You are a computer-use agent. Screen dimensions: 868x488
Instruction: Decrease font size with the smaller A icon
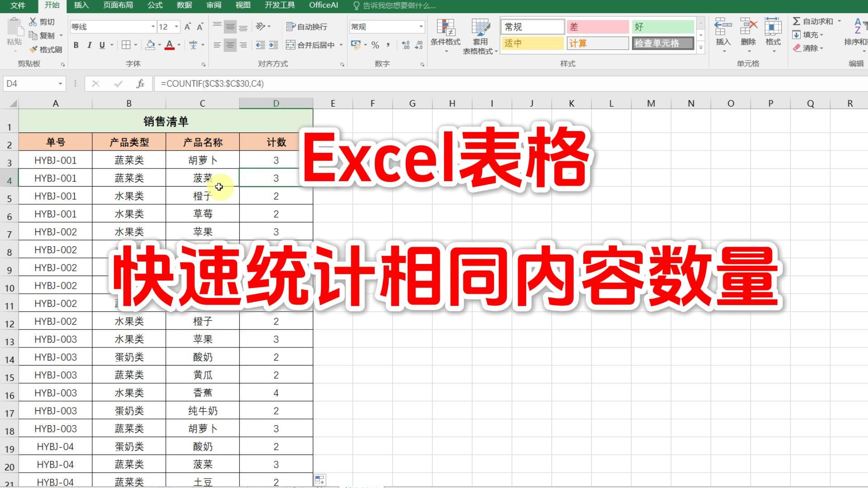pos(200,27)
